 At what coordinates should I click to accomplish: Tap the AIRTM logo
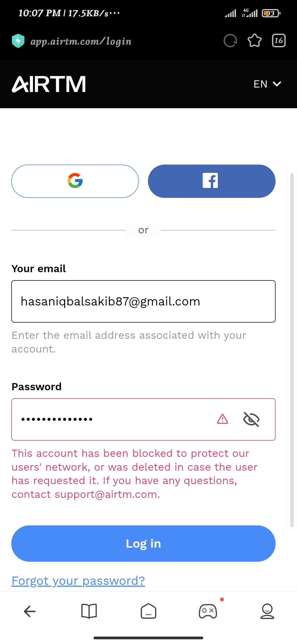click(49, 84)
